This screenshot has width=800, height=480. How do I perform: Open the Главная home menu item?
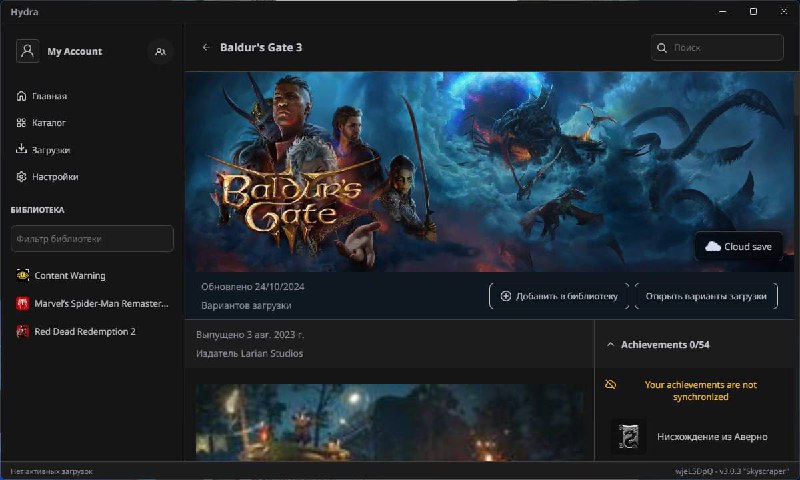pyautogui.click(x=49, y=96)
